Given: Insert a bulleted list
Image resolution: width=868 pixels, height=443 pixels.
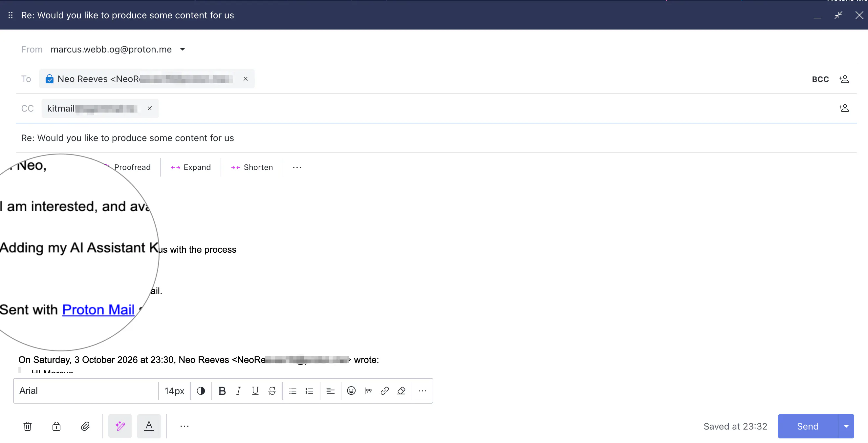Looking at the screenshot, I should point(293,391).
